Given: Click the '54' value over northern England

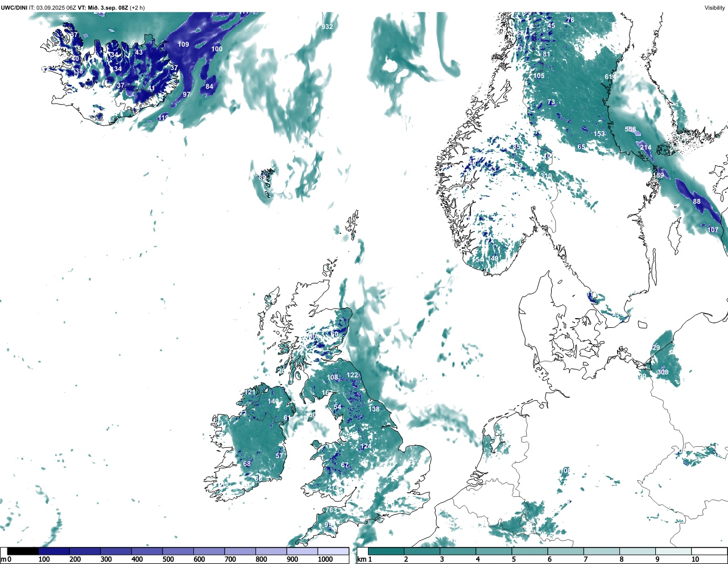Looking at the screenshot, I should [x=338, y=407].
